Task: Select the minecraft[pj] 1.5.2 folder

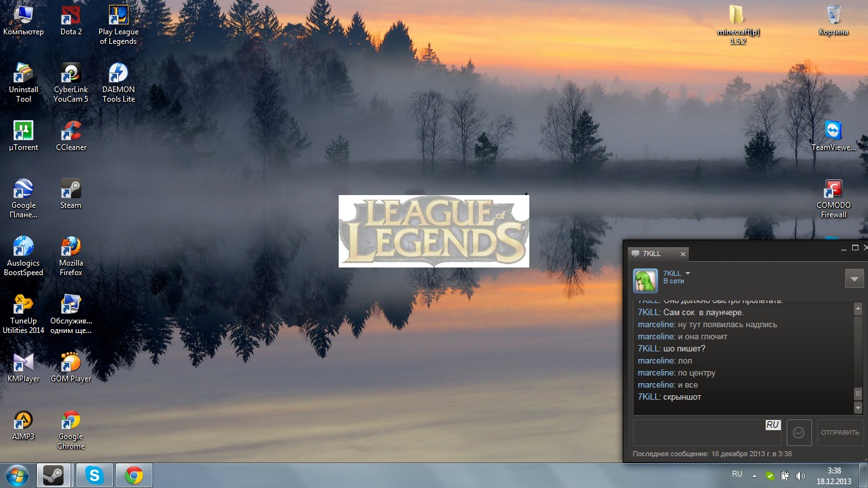Action: [x=738, y=25]
